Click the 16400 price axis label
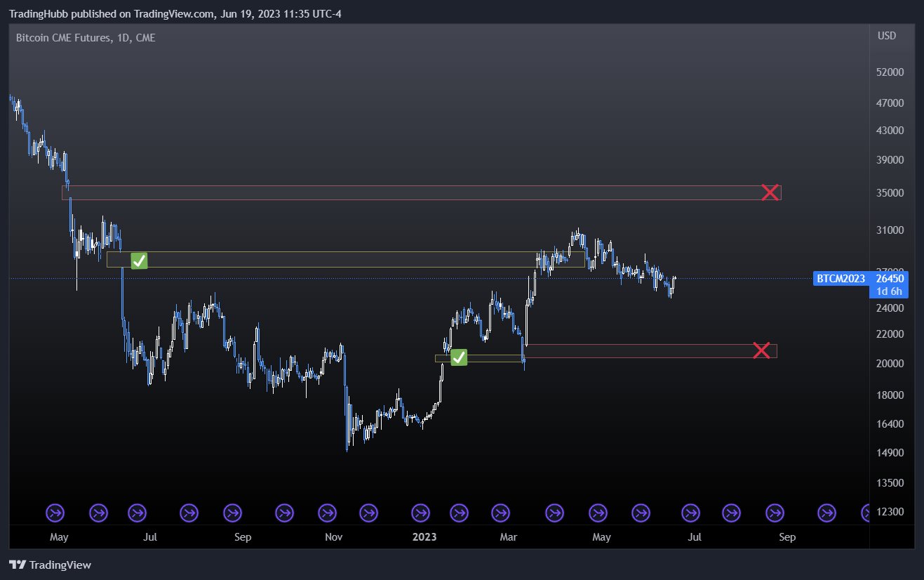The image size is (924, 580). (890, 424)
